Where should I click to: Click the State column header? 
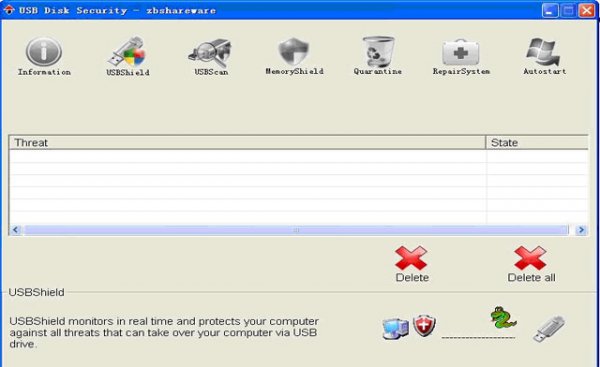point(537,142)
